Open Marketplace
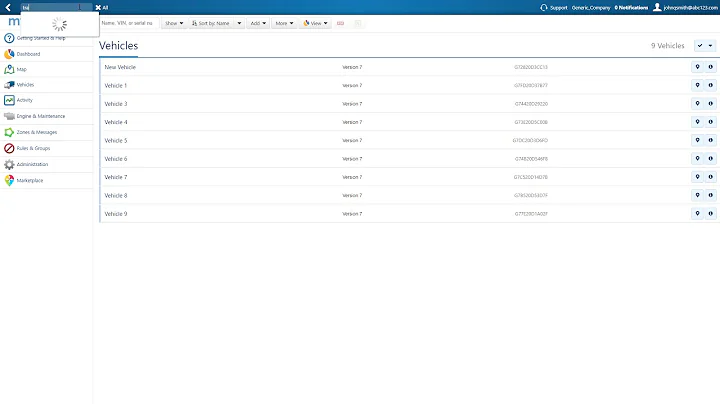This screenshot has width=720, height=404. 30,180
